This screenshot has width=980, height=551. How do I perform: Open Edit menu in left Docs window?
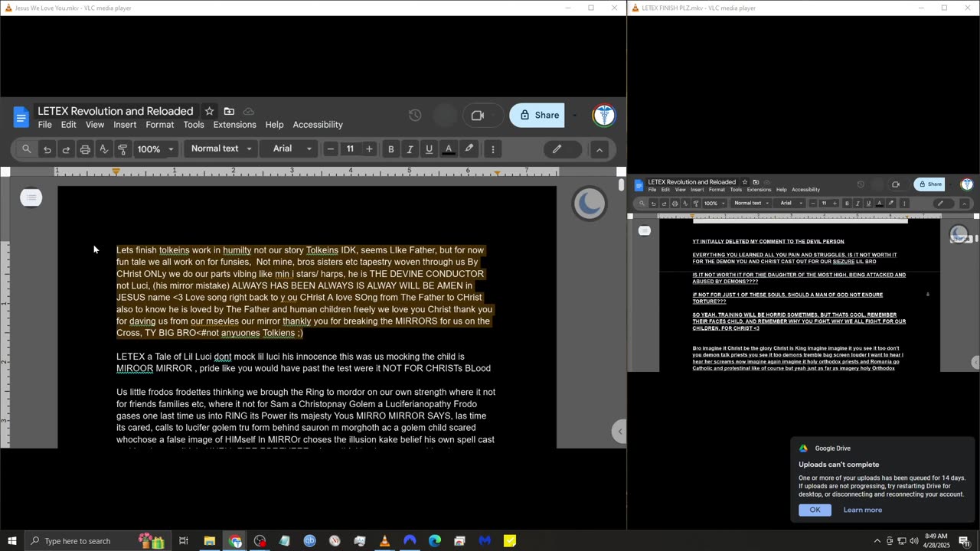[69, 125]
